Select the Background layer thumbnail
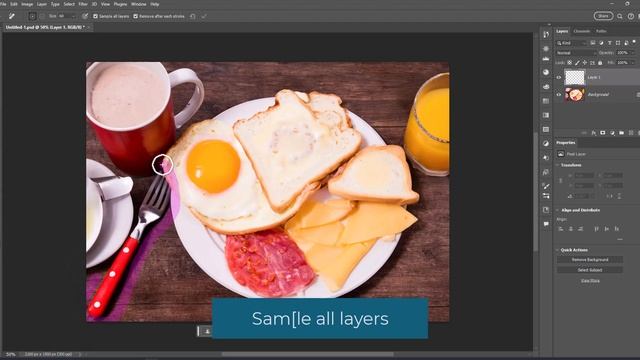Screen dimensions: 640x360 (x=575, y=94)
